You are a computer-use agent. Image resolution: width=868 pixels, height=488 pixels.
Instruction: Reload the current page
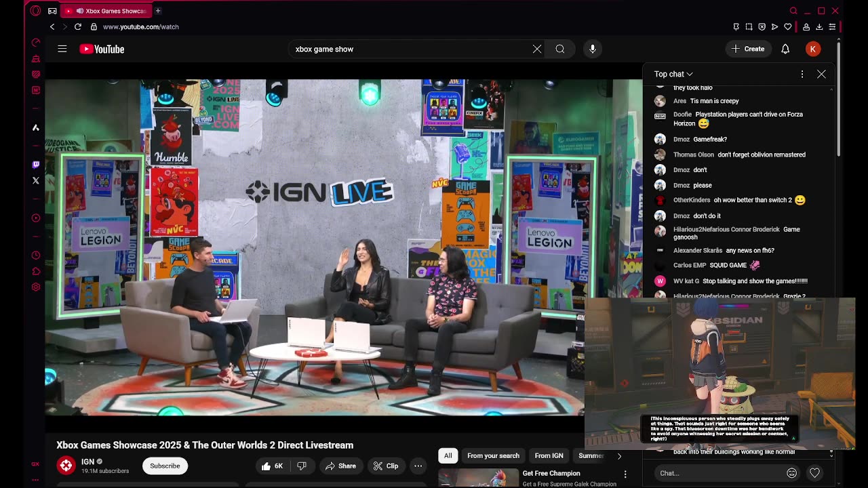[78, 26]
